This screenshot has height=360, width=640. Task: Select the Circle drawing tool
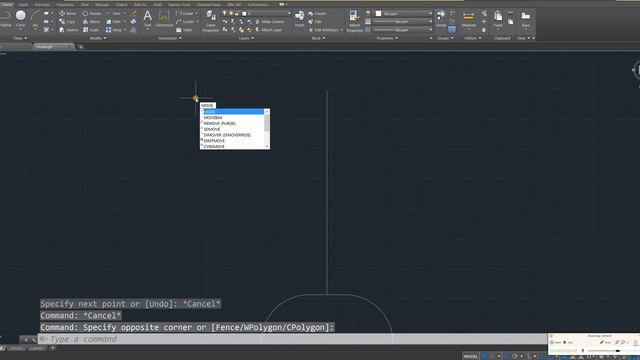click(x=20, y=18)
